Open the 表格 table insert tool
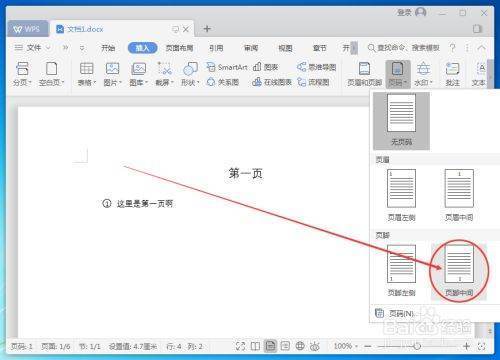 pyautogui.click(x=87, y=74)
